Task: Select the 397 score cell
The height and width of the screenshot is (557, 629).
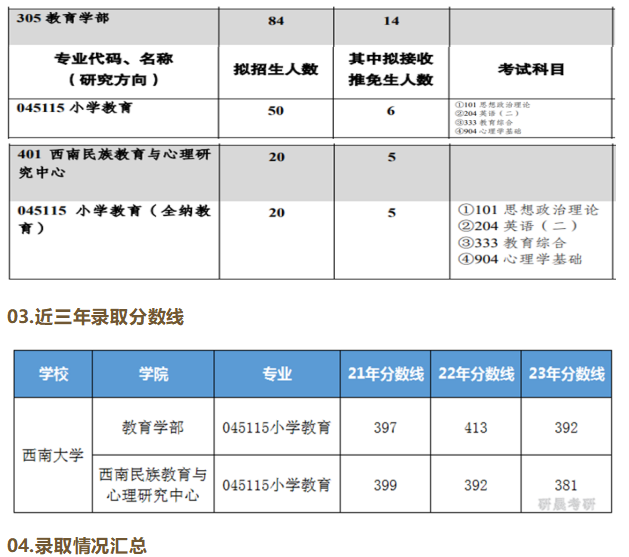Action: tap(386, 427)
